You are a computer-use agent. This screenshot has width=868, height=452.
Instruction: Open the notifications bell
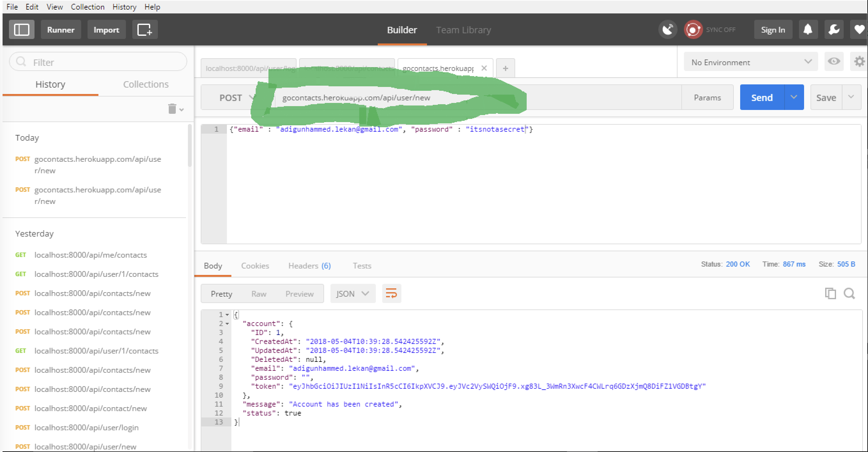(808, 30)
